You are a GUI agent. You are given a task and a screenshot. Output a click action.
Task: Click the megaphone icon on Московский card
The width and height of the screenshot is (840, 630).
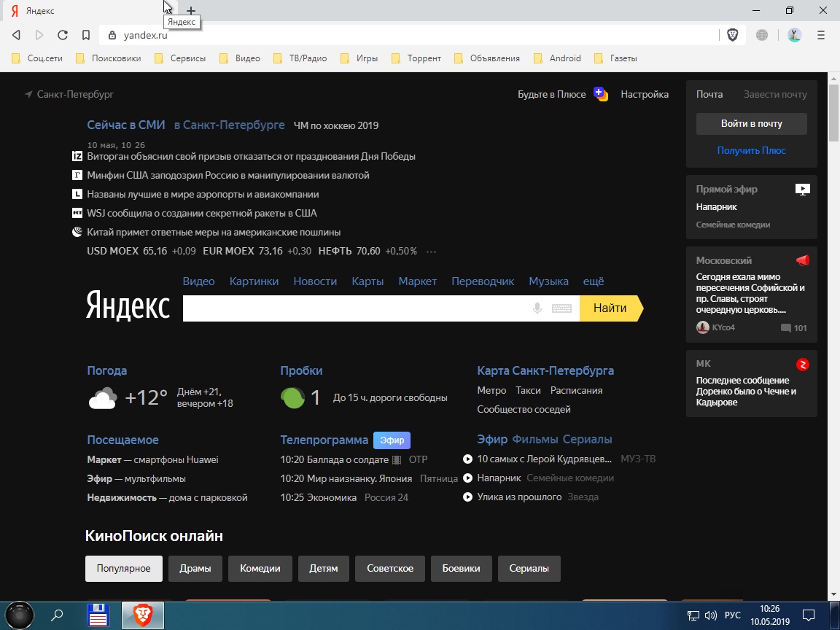803,260
